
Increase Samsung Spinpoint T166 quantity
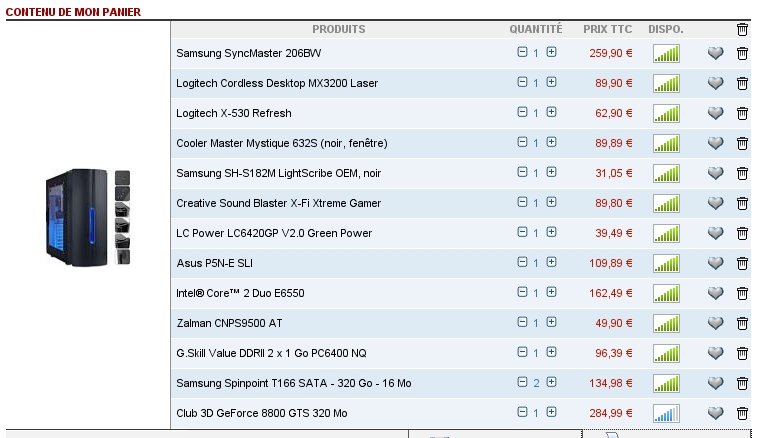(x=551, y=382)
